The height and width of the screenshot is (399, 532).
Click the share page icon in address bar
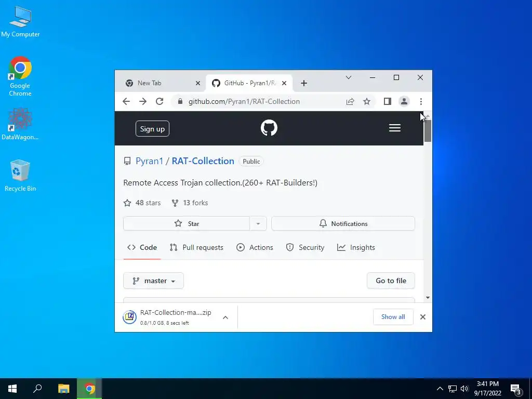point(350,101)
